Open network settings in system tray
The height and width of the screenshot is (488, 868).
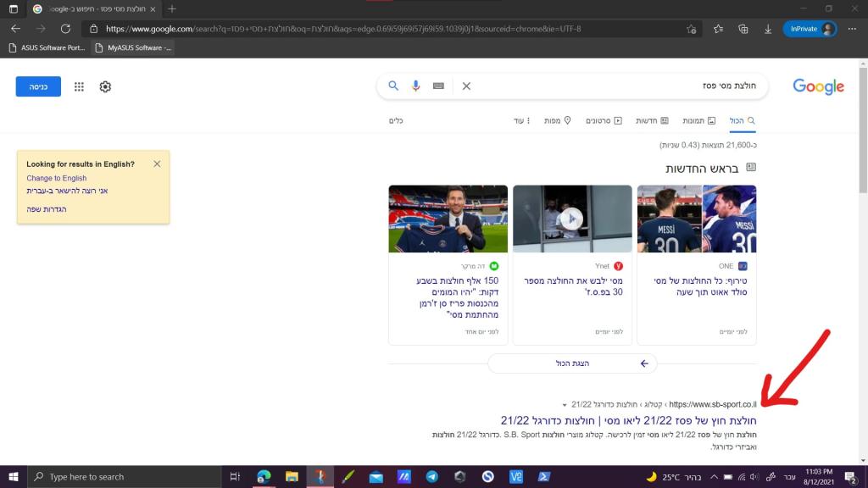pos(741,476)
